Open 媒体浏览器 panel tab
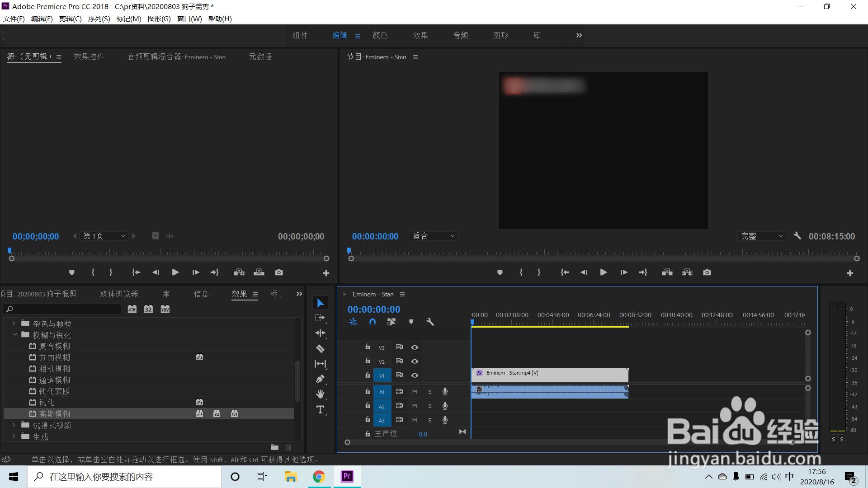 (119, 294)
